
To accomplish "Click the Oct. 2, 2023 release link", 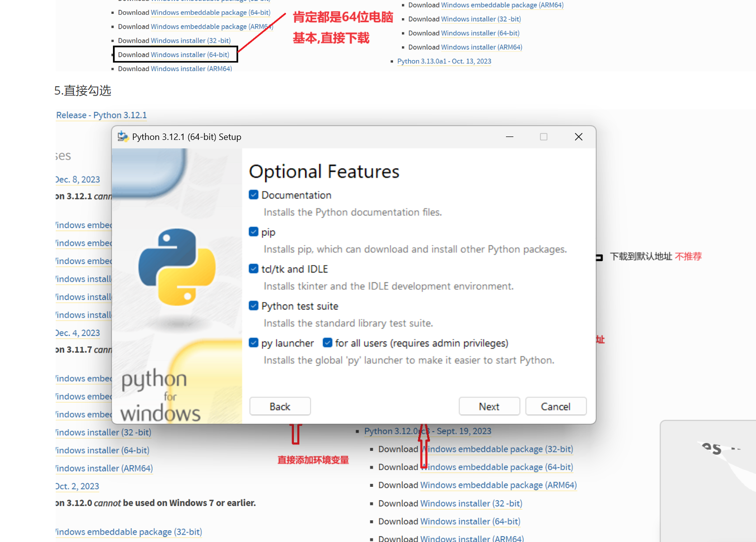I will pyautogui.click(x=77, y=486).
